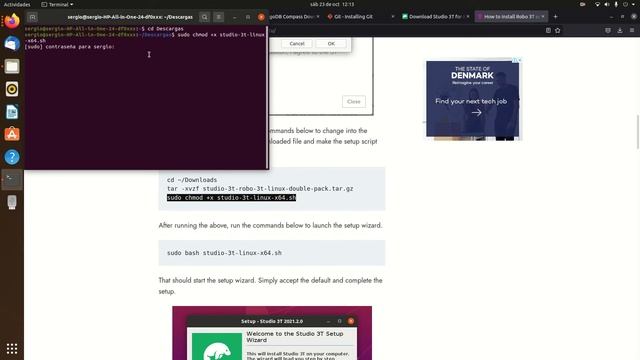The width and height of the screenshot is (640, 360).
Task: Click the Denmark tech job advertisement
Action: (x=473, y=99)
